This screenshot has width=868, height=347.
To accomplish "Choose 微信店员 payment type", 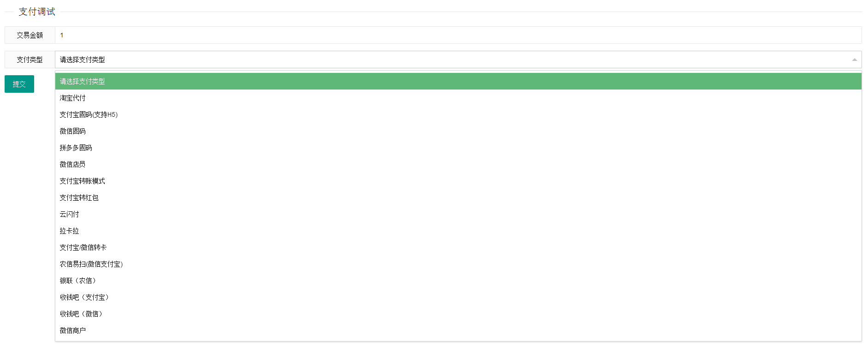I will (x=73, y=164).
